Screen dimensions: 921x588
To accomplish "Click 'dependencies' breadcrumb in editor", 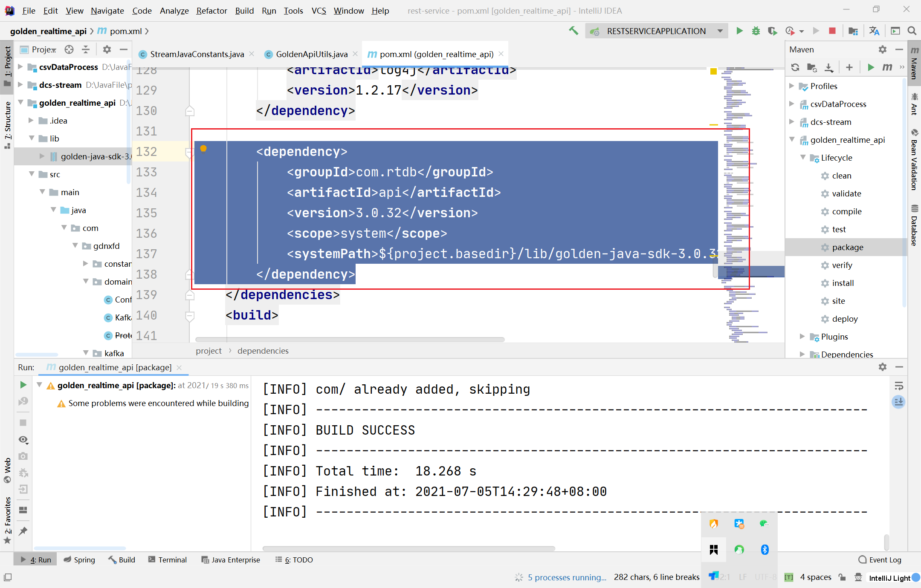I will point(263,351).
